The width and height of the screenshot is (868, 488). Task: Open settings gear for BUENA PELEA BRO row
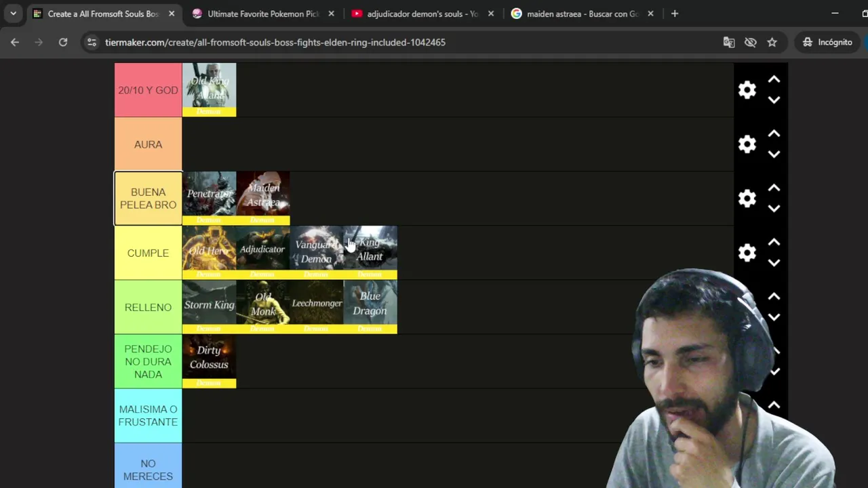pos(747,199)
